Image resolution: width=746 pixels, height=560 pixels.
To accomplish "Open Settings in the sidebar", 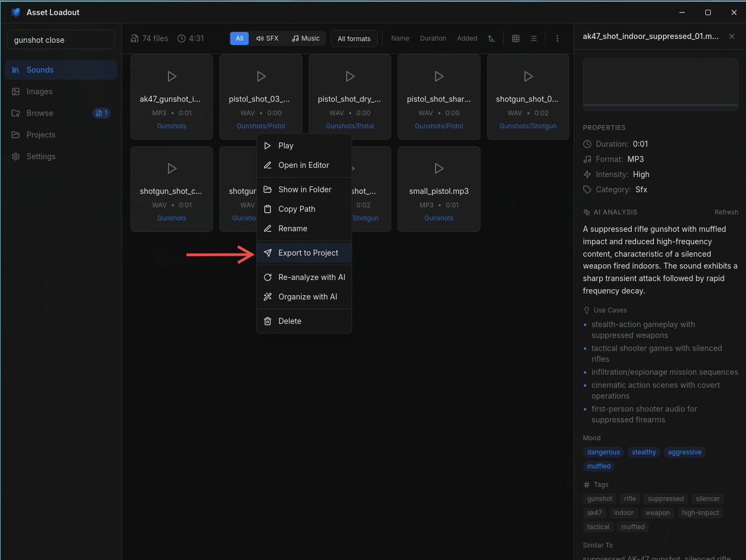I will 41,157.
